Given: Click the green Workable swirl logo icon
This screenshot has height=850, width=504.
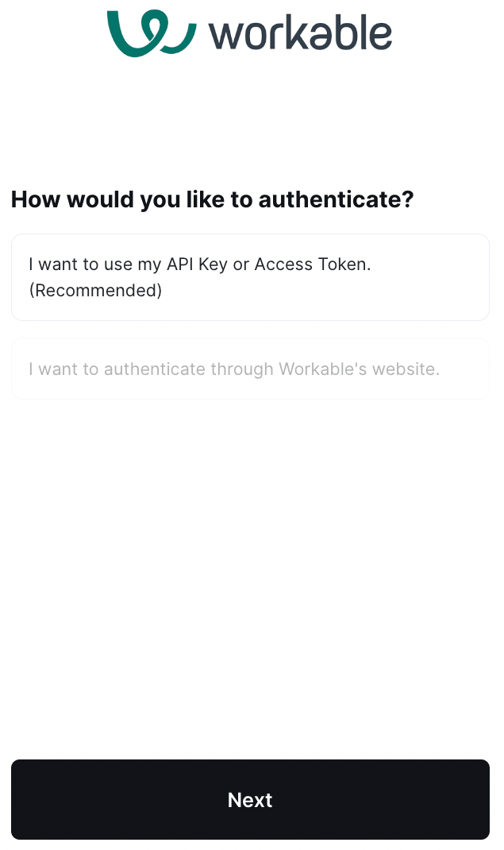Looking at the screenshot, I should pos(152,33).
